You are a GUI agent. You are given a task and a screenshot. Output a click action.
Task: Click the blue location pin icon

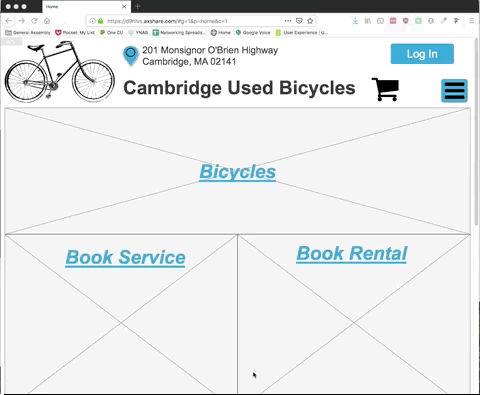coord(131,56)
